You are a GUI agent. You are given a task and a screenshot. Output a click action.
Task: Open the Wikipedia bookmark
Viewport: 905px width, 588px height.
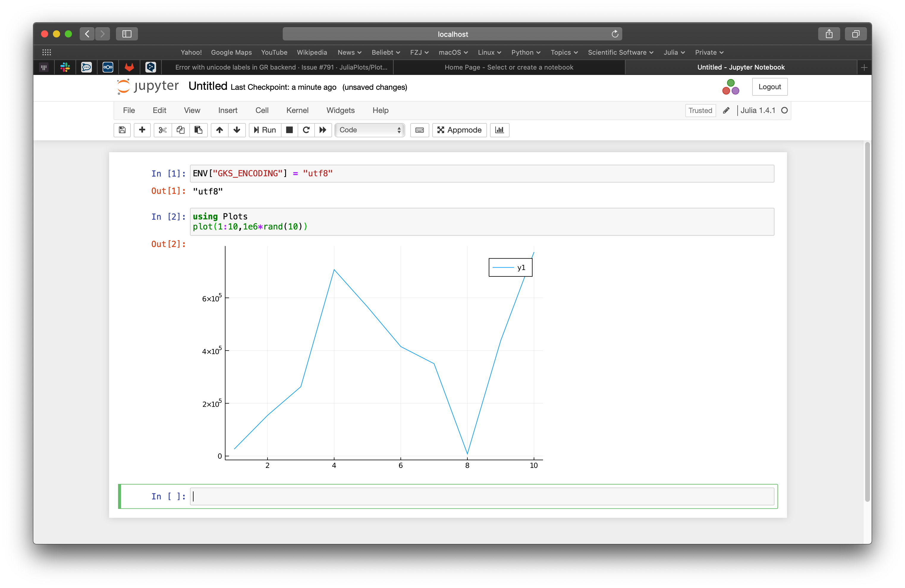(312, 52)
